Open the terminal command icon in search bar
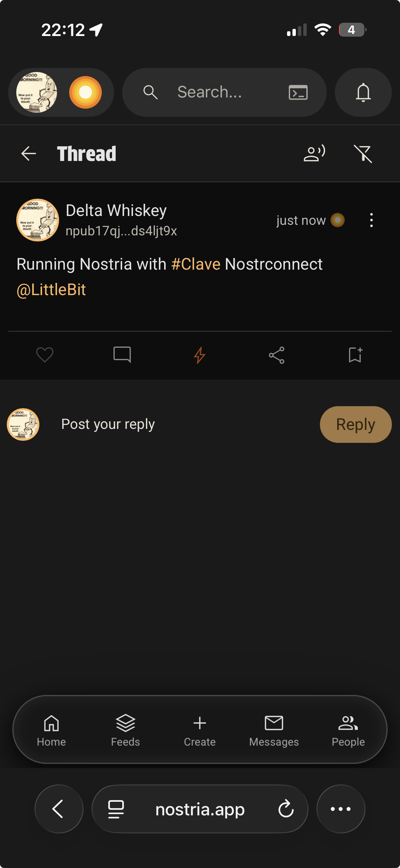This screenshot has width=400, height=868. pyautogui.click(x=298, y=92)
